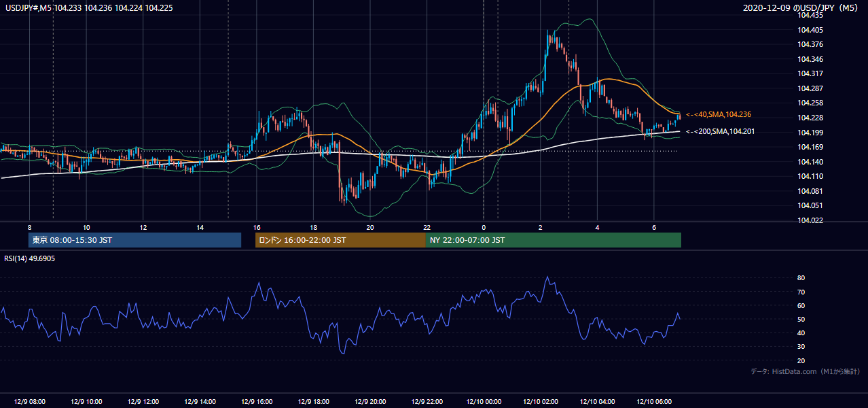Click the RSI(14) 49.6905 indicator label

point(30,258)
